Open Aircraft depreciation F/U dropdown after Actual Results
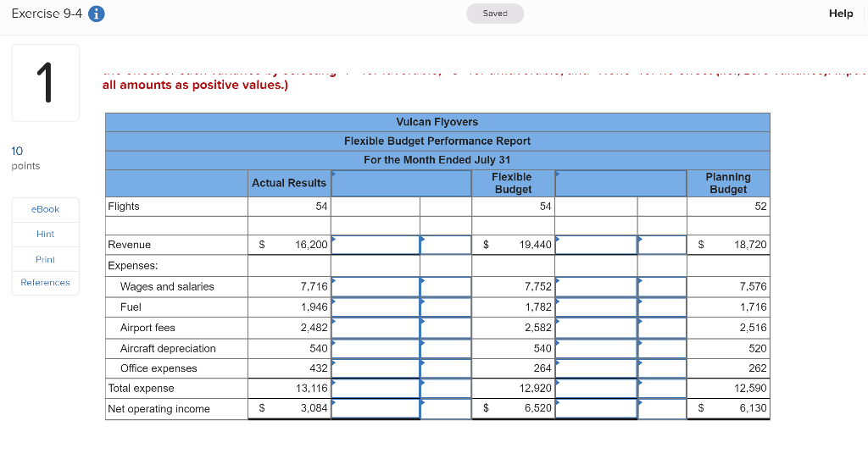Viewport: 868px width, 470px height. 446,348
